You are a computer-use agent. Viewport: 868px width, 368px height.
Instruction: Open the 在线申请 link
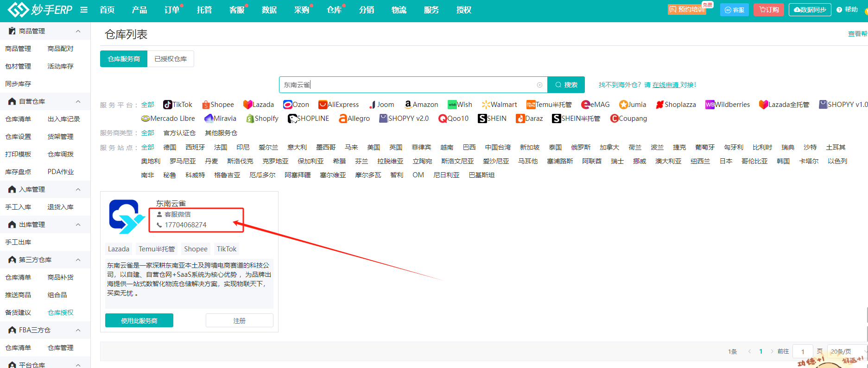point(665,85)
